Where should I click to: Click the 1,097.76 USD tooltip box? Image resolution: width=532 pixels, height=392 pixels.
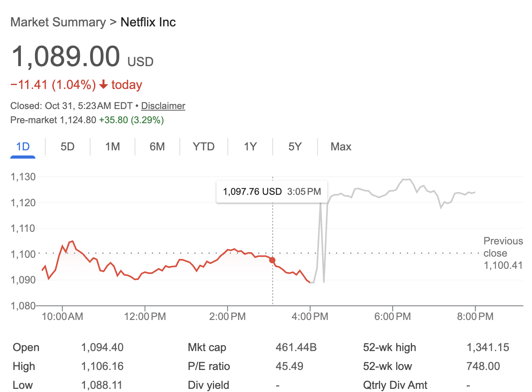coord(272,192)
